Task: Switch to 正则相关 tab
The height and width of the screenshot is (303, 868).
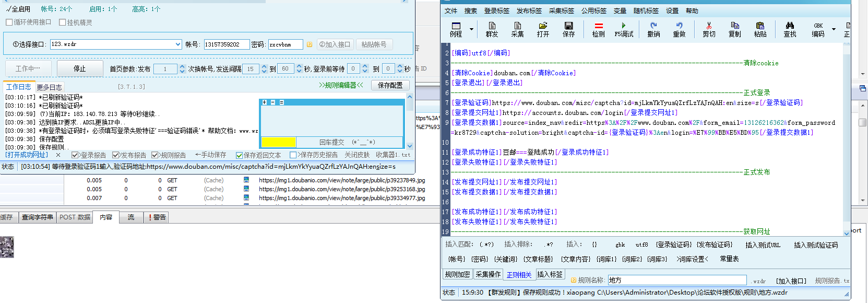Action: point(519,275)
